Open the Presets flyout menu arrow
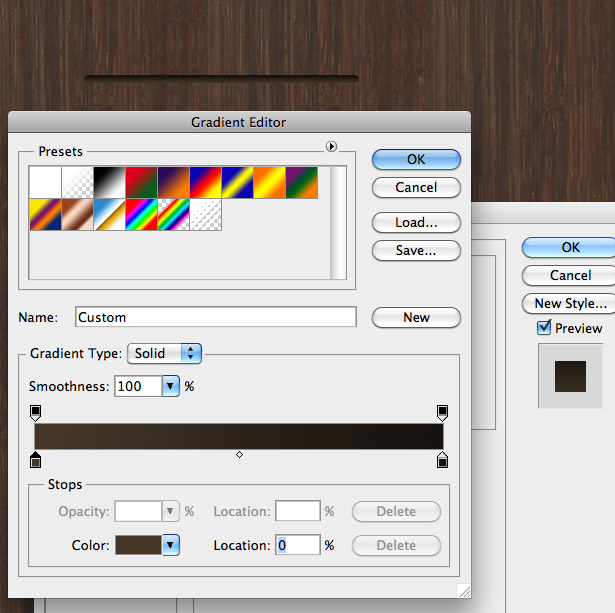Screen dimensions: 615x613 point(331,146)
